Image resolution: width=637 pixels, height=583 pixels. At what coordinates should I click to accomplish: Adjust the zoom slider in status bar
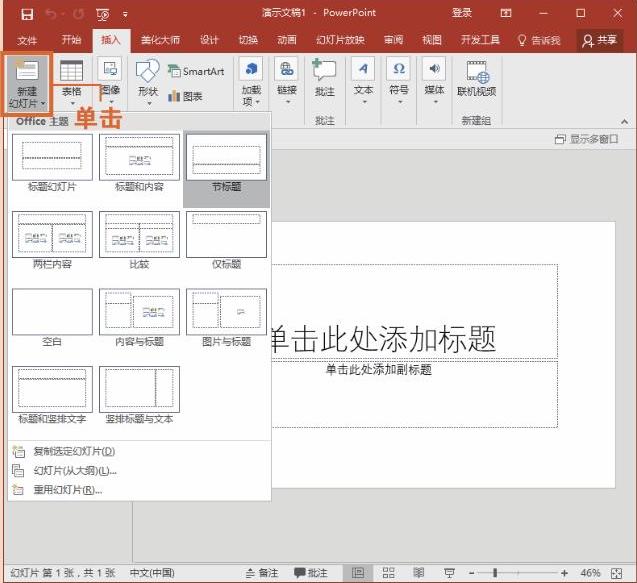click(x=495, y=573)
